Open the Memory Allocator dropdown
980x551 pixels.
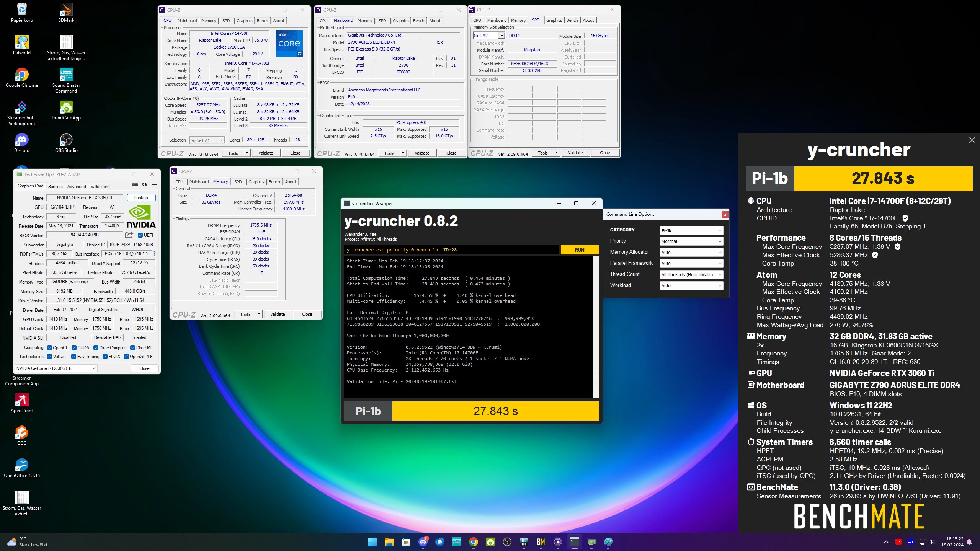coord(691,253)
